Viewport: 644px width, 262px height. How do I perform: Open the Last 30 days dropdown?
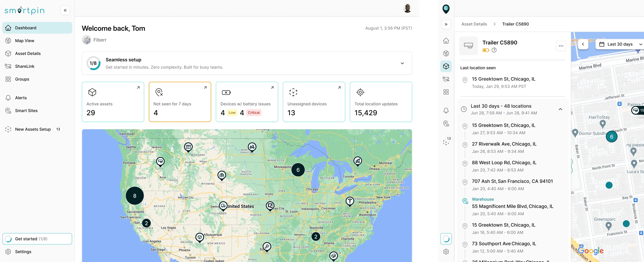(x=620, y=44)
